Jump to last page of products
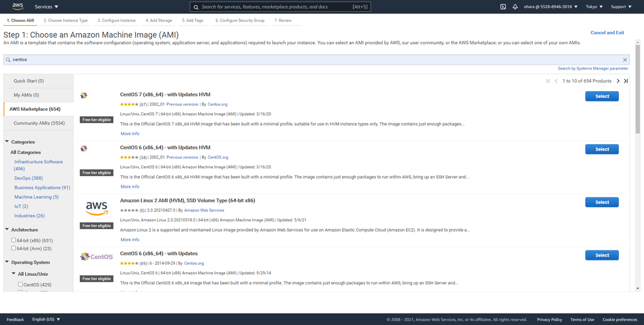 click(625, 81)
